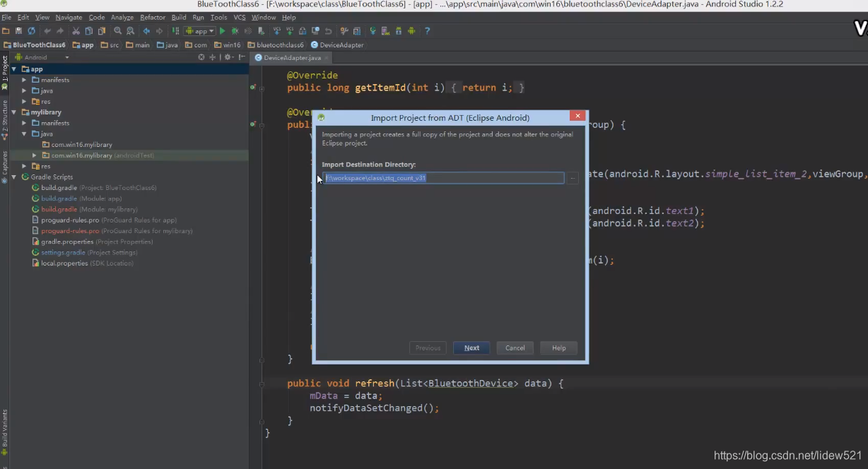Open the Project tool window tab
The image size is (868, 469).
[x=4, y=73]
